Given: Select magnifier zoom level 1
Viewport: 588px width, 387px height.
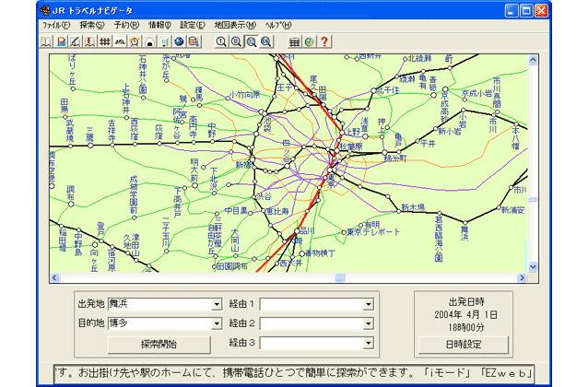Looking at the screenshot, I should 221,41.
